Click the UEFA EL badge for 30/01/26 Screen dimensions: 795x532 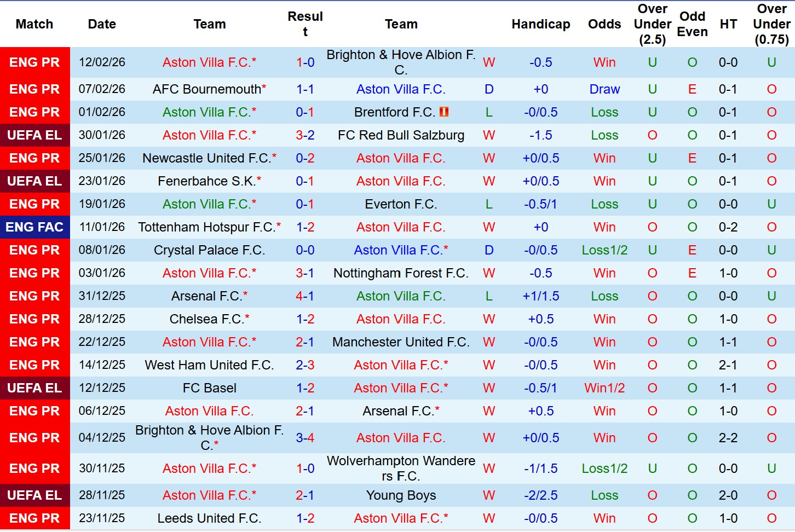click(34, 135)
